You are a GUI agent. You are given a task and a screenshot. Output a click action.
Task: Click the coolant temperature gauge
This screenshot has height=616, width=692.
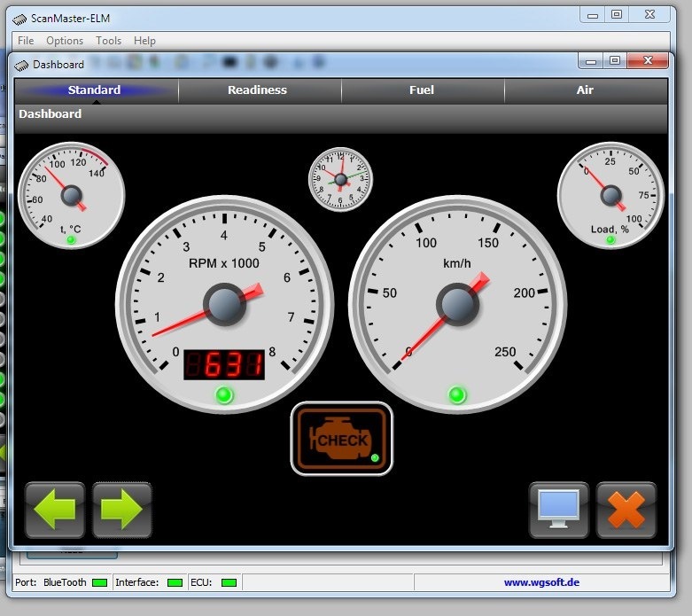pos(71,195)
